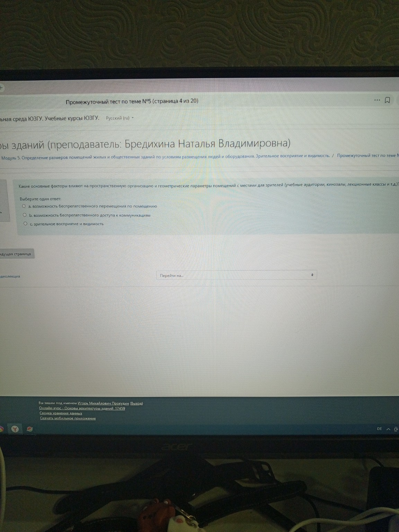Image resolution: width=399 pixels, height=532 pixels.
Task: Open the 'Перейти на...' navigation dropdown
Action: [236, 275]
